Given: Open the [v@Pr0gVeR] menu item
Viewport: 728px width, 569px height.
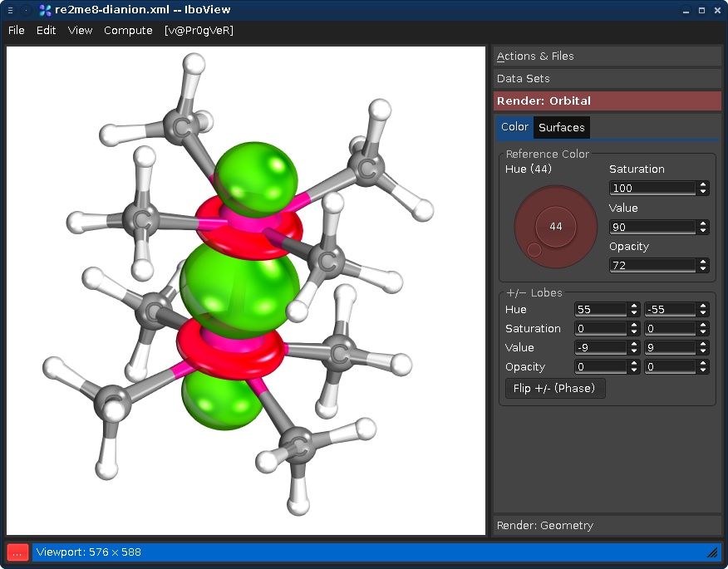Looking at the screenshot, I should tap(199, 31).
